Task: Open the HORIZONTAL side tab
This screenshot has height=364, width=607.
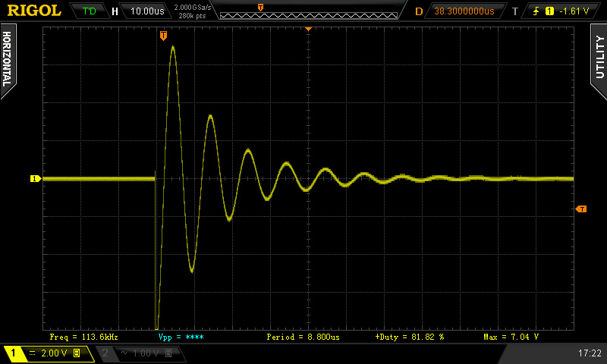Action: (7, 60)
